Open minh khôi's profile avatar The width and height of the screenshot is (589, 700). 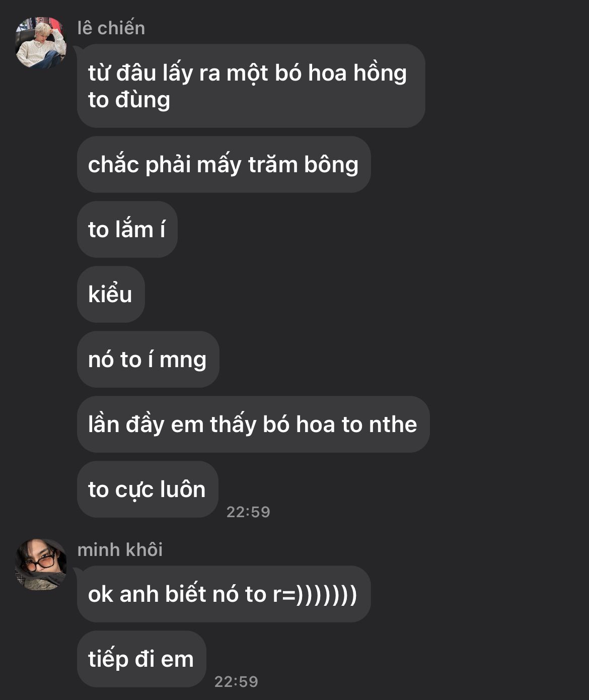(41, 564)
